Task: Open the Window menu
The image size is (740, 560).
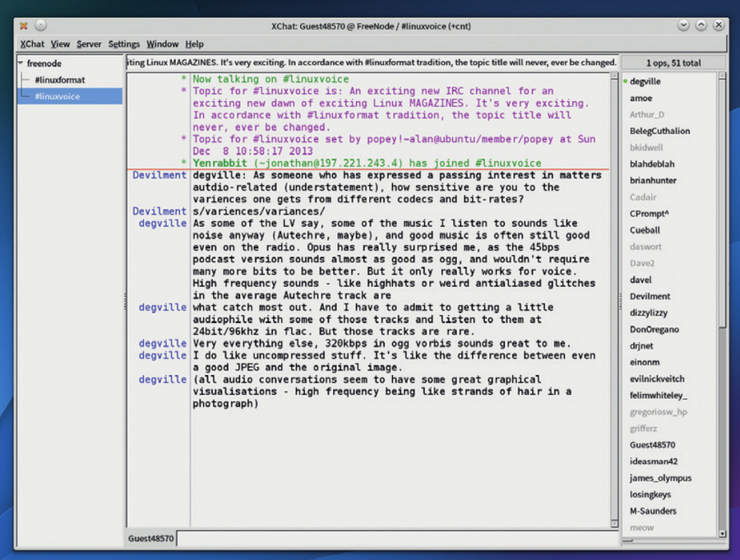Action: 162,44
